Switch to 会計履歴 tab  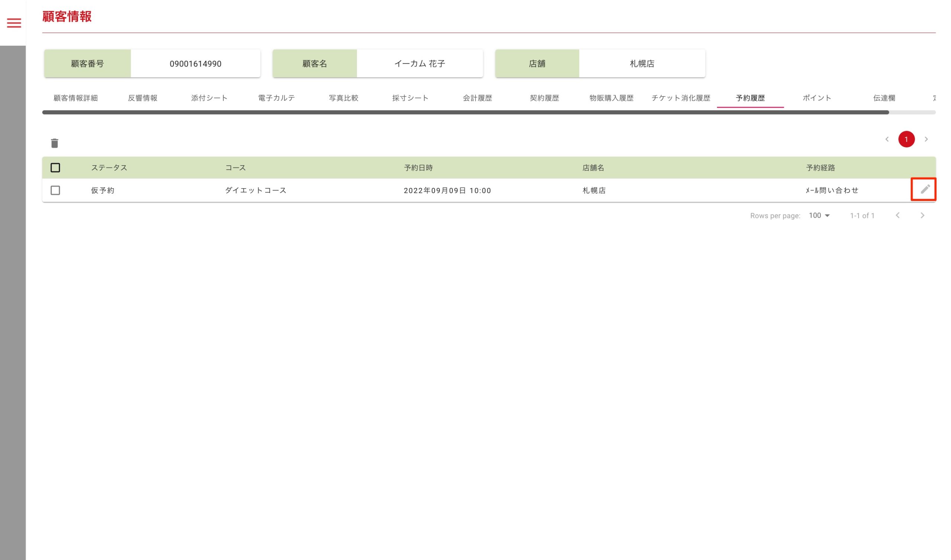[477, 98]
